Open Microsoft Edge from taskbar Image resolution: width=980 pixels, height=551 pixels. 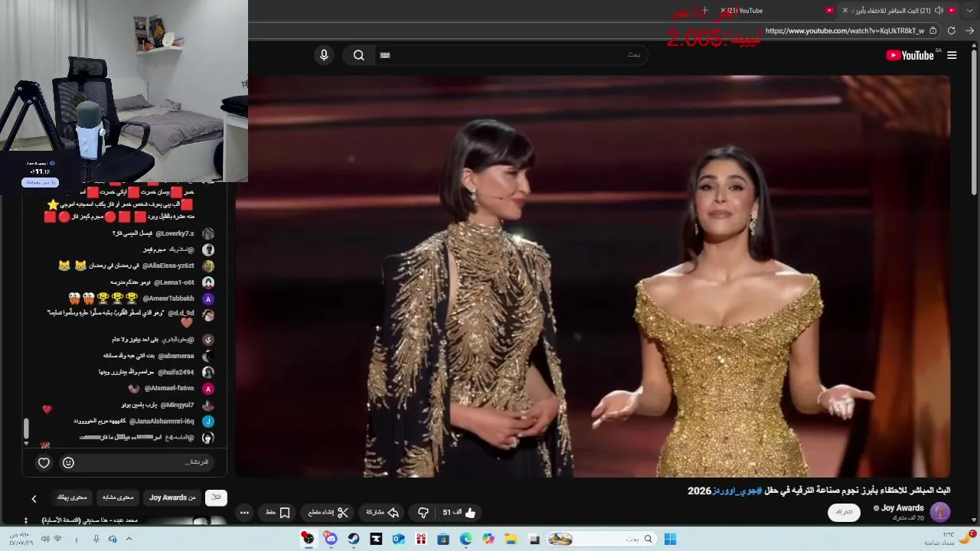pyautogui.click(x=465, y=539)
